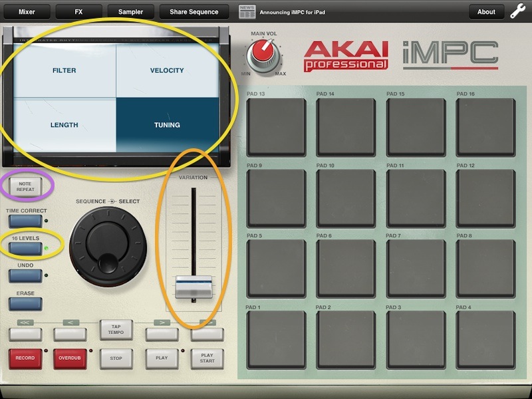This screenshot has width=532, height=399.
Task: Open the Mixer view
Action: coord(27,12)
